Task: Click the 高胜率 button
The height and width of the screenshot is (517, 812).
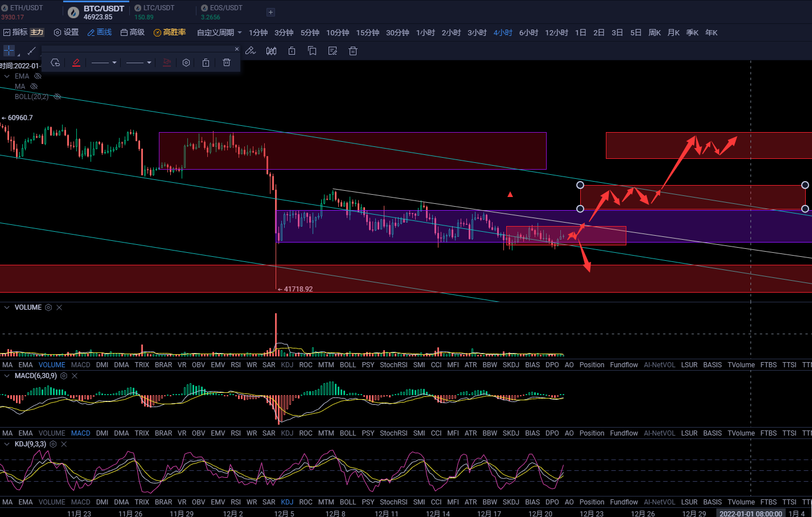Action: coord(170,32)
